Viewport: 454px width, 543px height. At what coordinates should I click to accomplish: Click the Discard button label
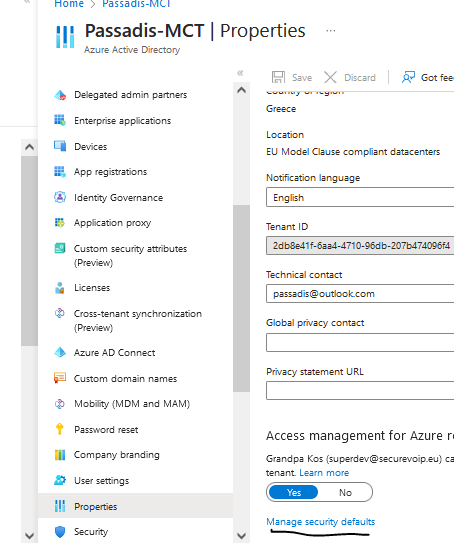360,78
